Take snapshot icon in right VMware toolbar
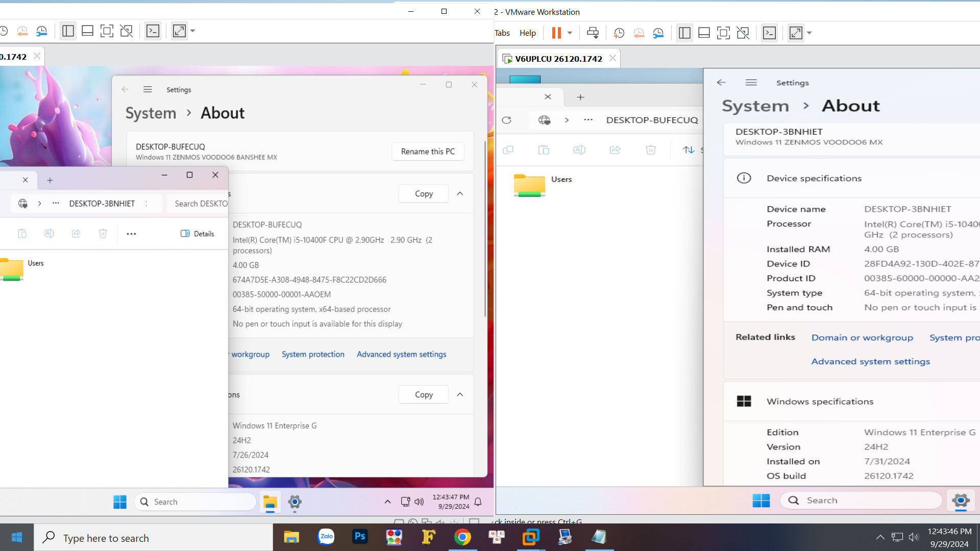This screenshot has height=551, width=980. point(619,33)
